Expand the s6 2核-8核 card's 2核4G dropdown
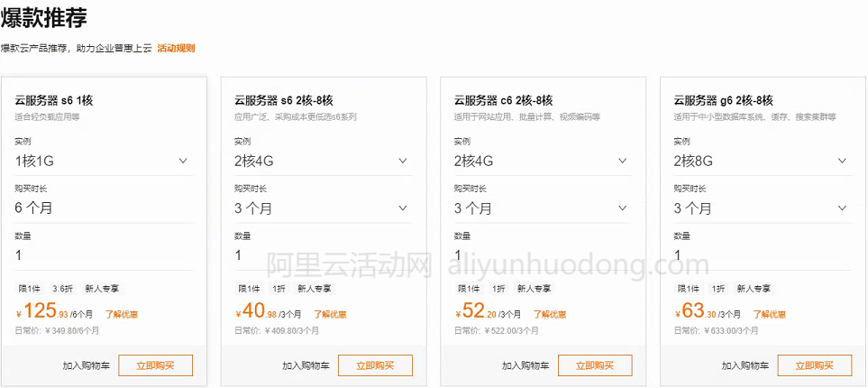The image size is (868, 388). pyautogui.click(x=324, y=162)
